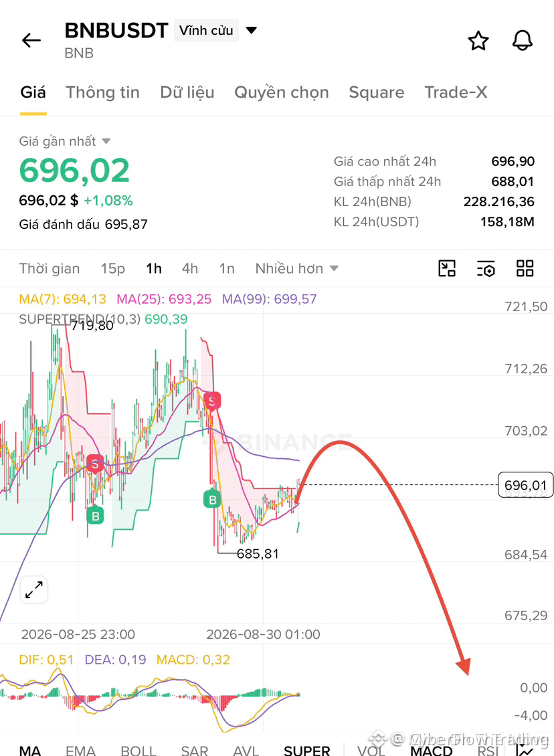Expand chart to fullscreen
Screen dimensions: 554x756
[33, 589]
